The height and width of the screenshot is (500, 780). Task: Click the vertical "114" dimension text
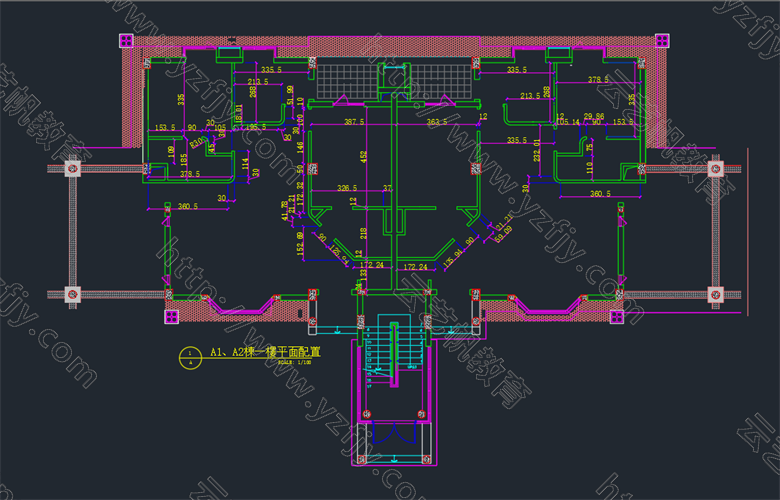pyautogui.click(x=245, y=164)
